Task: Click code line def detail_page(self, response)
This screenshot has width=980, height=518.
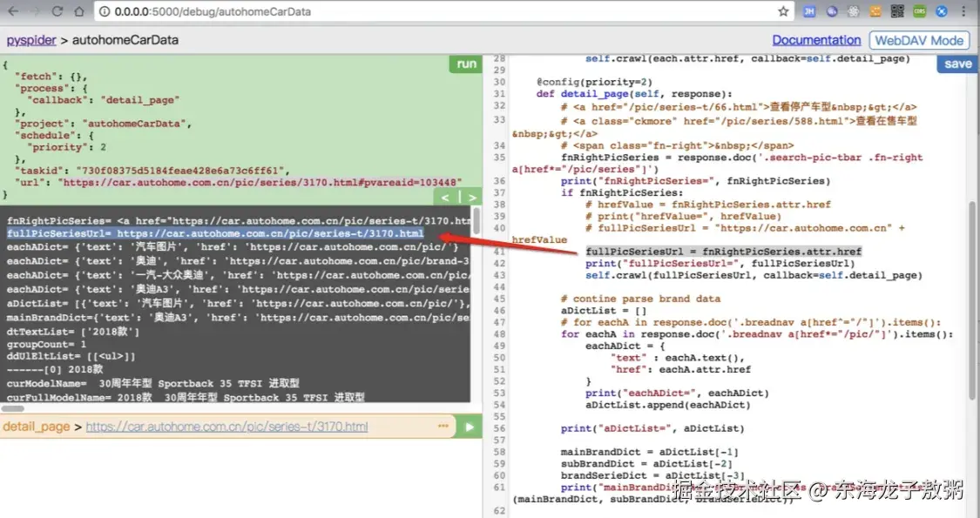Action: tap(634, 94)
